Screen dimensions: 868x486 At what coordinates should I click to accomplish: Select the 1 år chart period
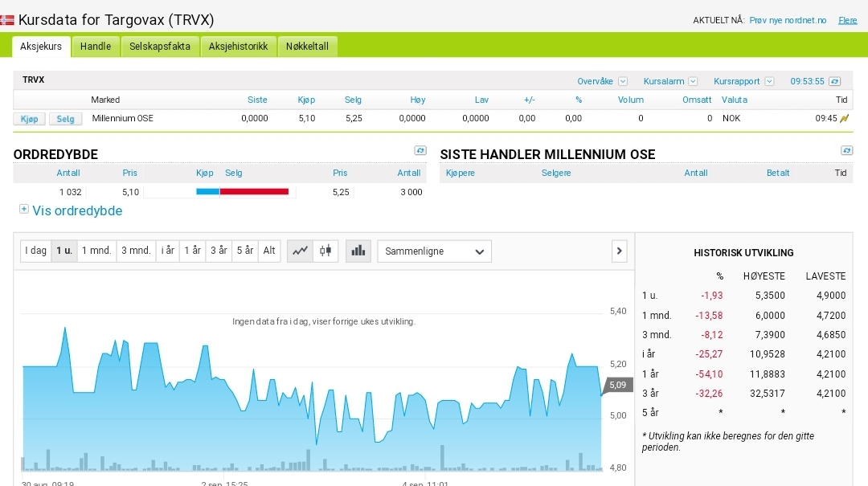pos(193,251)
